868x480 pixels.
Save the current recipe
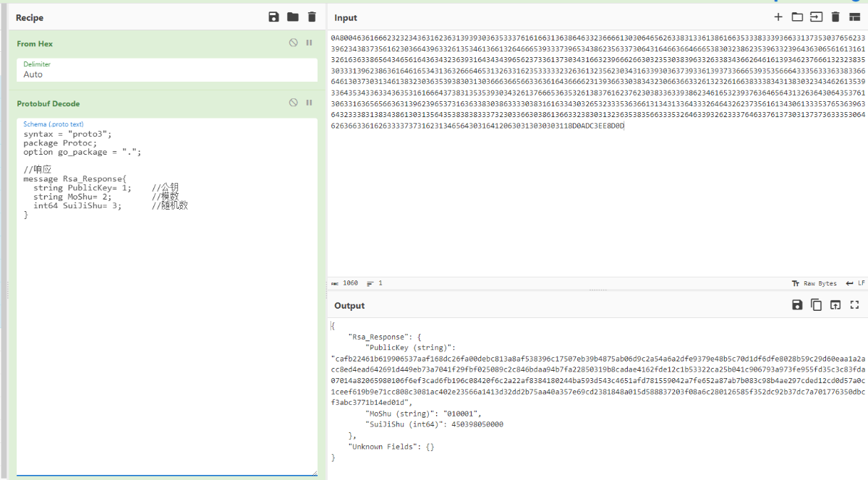point(273,17)
